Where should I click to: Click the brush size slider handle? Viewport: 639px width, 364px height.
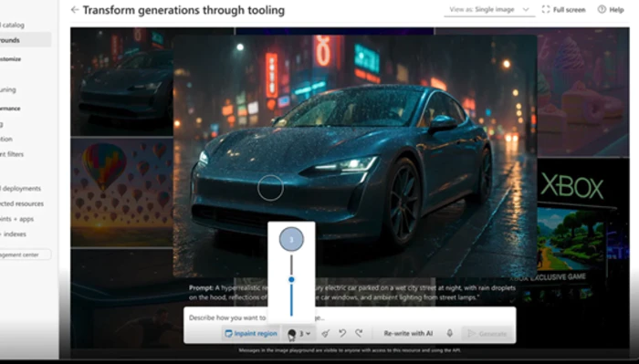point(291,280)
